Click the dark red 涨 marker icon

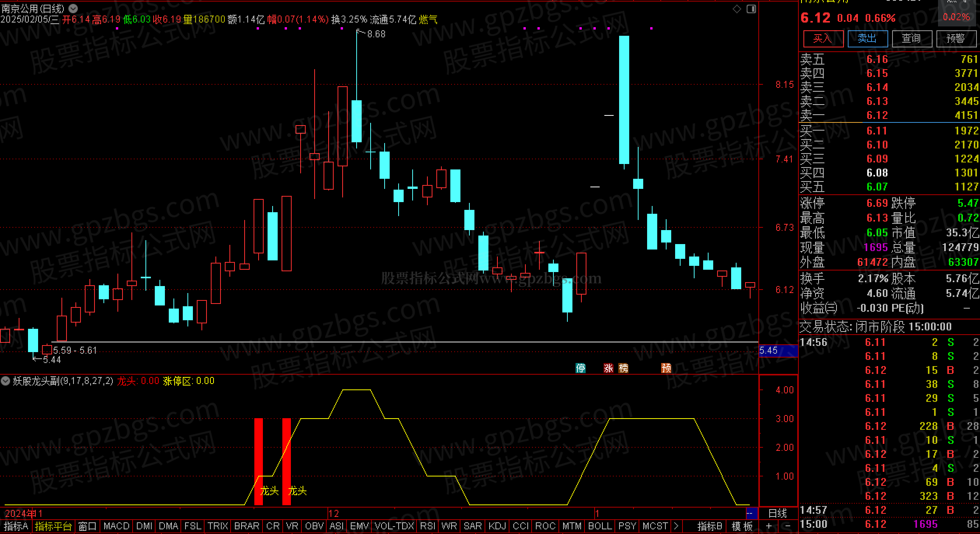[609, 368]
